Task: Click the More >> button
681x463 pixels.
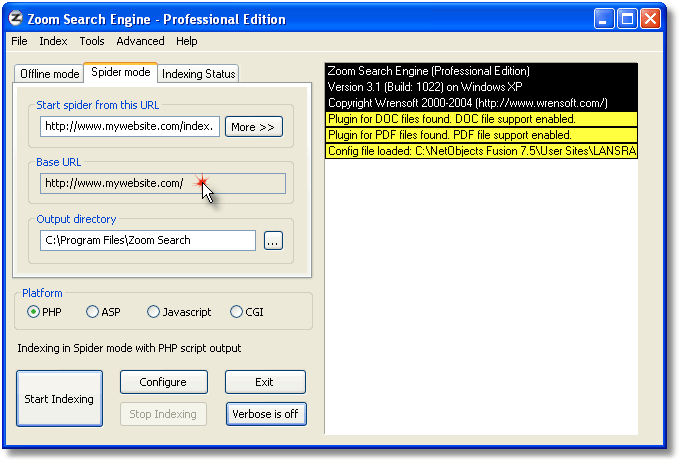Action: (x=254, y=127)
